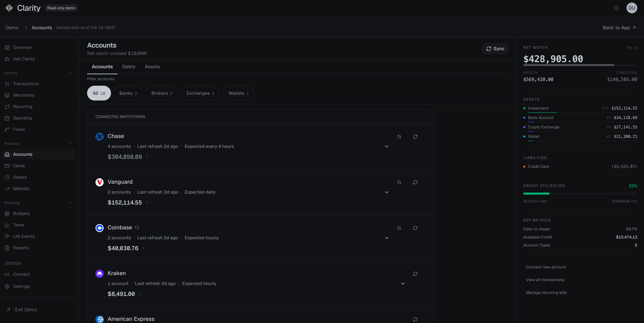The image size is (644, 323).
Task: Click the Connect new account link
Action: [x=546, y=267]
